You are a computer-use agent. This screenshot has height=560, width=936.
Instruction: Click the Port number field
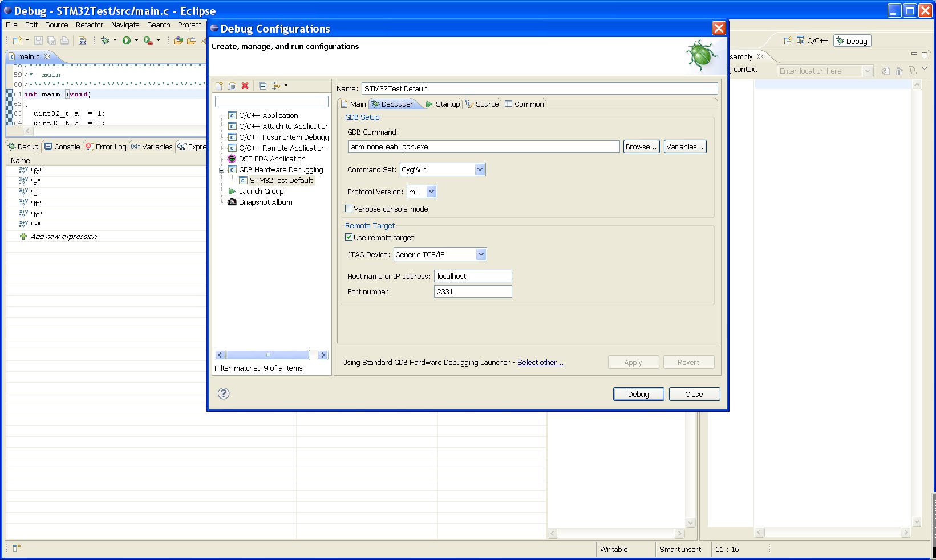pos(473,291)
